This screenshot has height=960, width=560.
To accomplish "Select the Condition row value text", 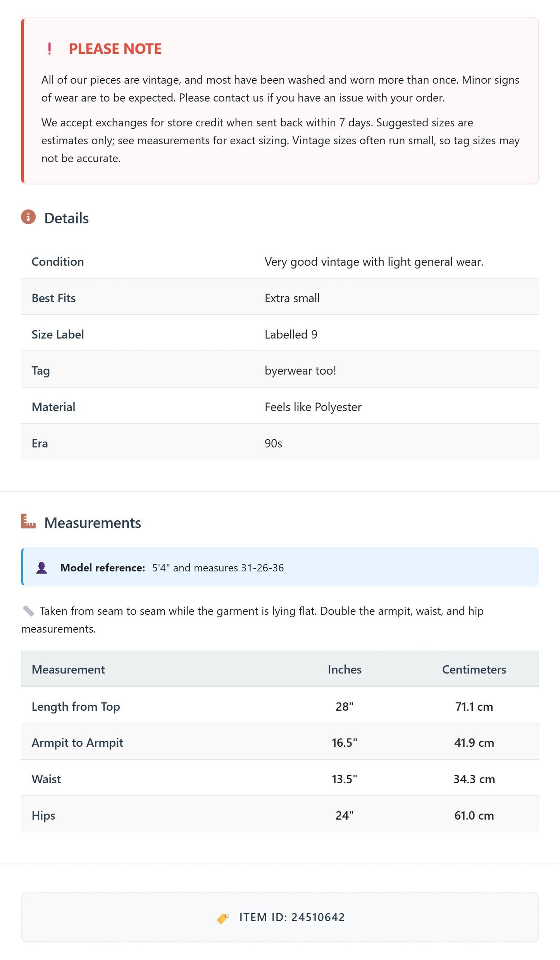I will [x=374, y=262].
